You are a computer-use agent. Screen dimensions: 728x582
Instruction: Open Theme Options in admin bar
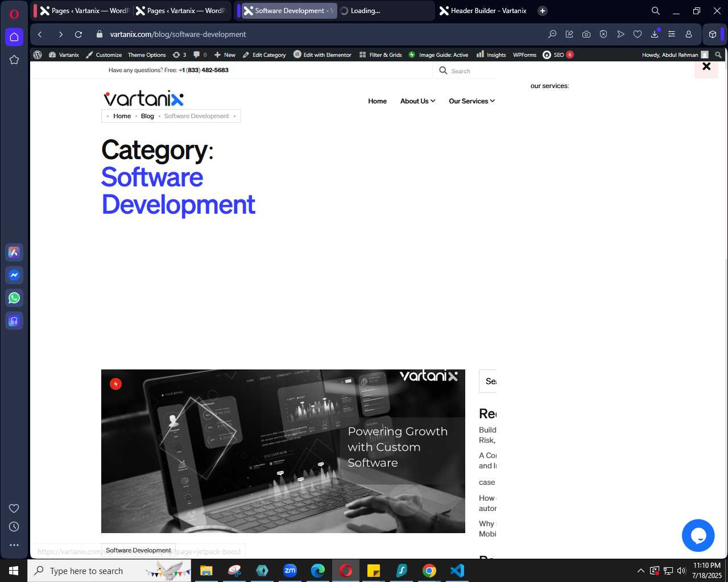click(147, 55)
